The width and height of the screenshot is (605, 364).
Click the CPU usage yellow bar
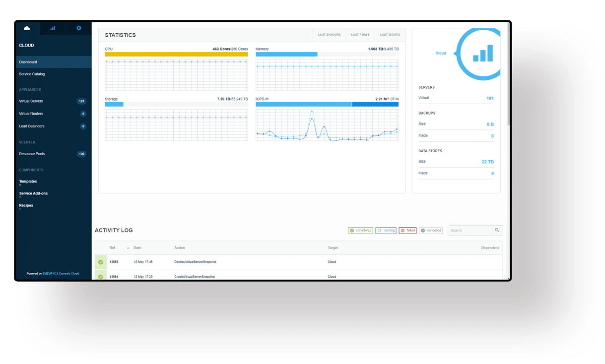(x=176, y=55)
